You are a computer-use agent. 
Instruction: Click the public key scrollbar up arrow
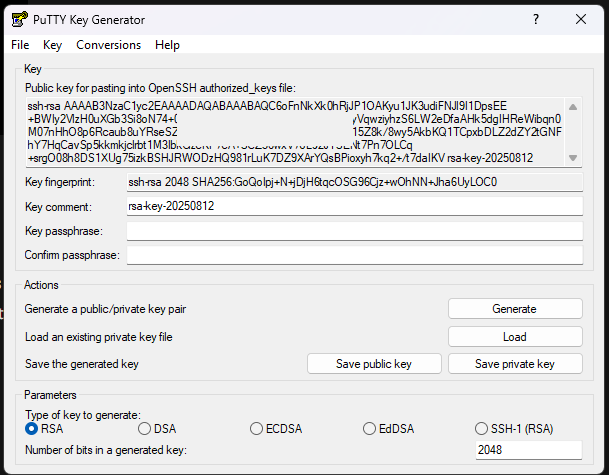pos(573,107)
